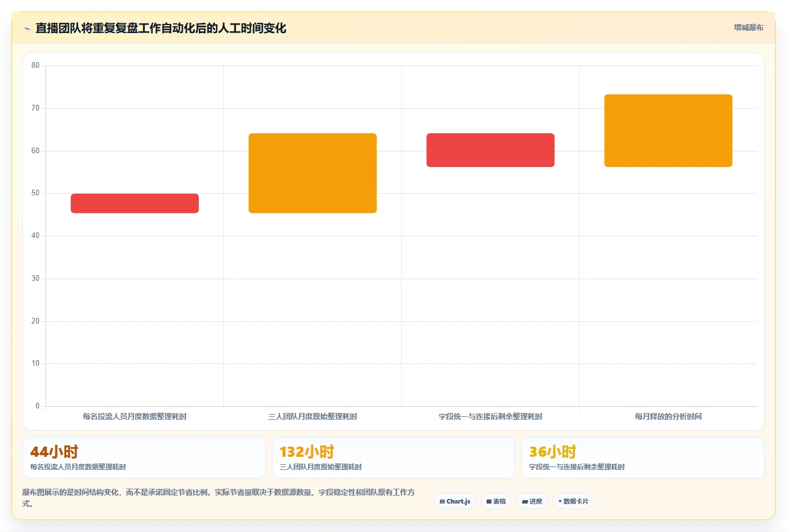Viewport: 787px width, 532px height.
Task: Select the 132小时 data card
Action: pyautogui.click(x=393, y=457)
